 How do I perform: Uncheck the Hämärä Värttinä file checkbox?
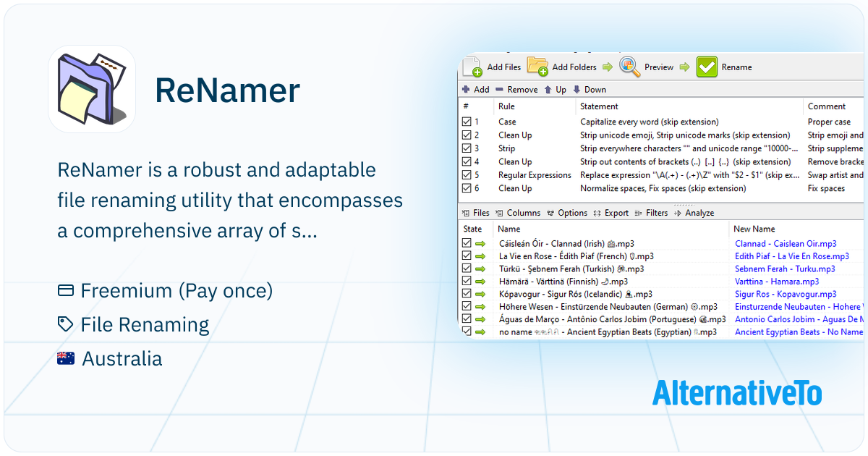click(467, 282)
